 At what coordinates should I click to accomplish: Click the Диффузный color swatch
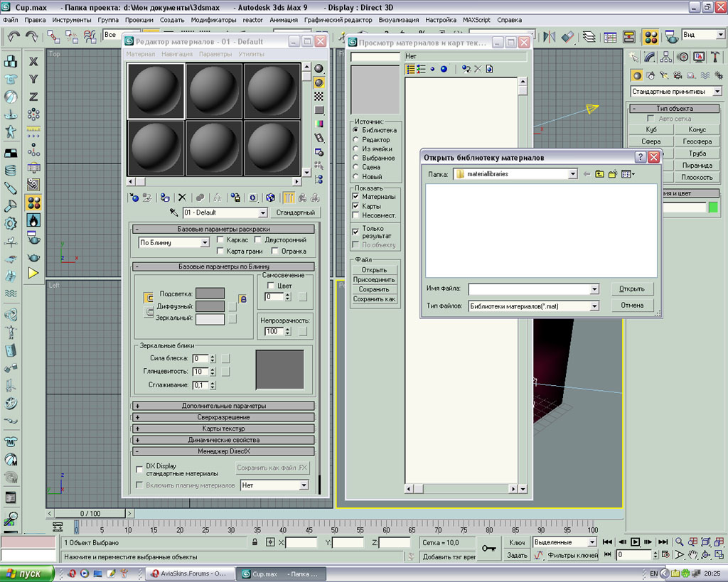[210, 306]
